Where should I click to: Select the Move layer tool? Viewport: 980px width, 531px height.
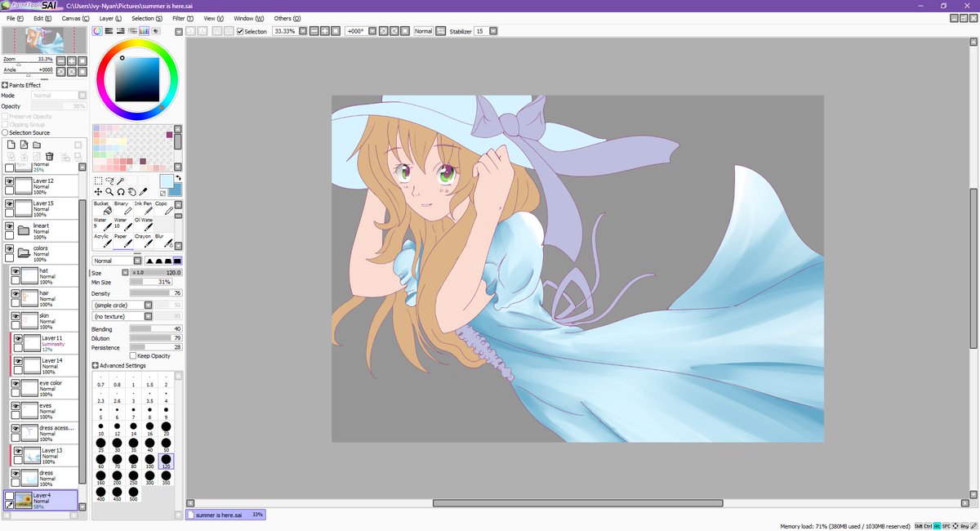[x=98, y=192]
